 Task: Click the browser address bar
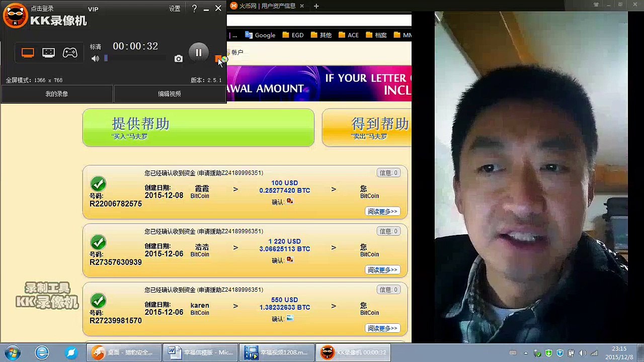click(319, 21)
